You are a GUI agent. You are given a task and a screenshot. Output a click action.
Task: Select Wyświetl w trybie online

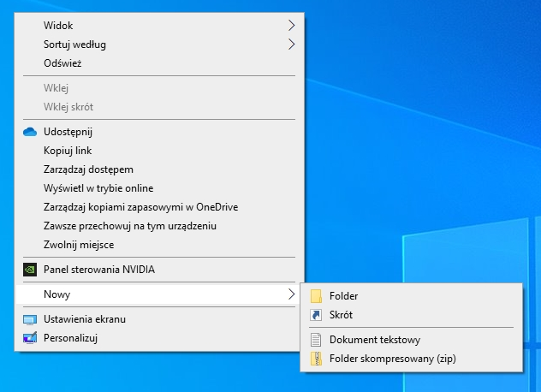(x=98, y=188)
